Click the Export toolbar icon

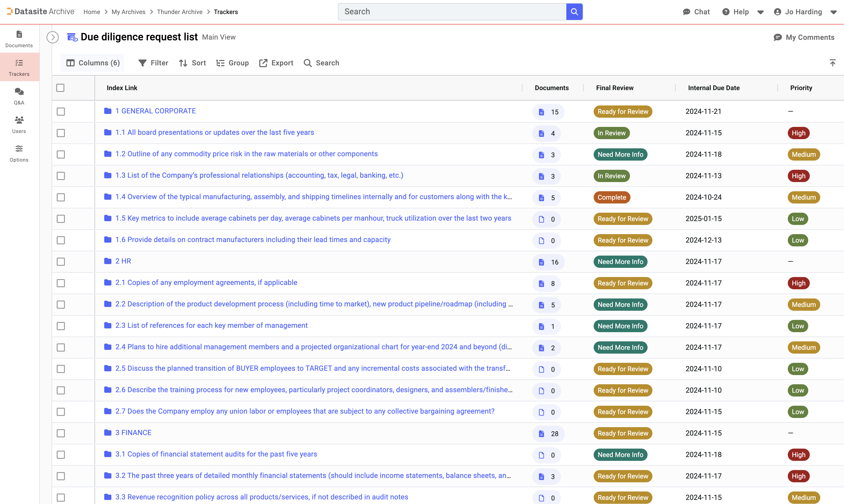pos(263,63)
